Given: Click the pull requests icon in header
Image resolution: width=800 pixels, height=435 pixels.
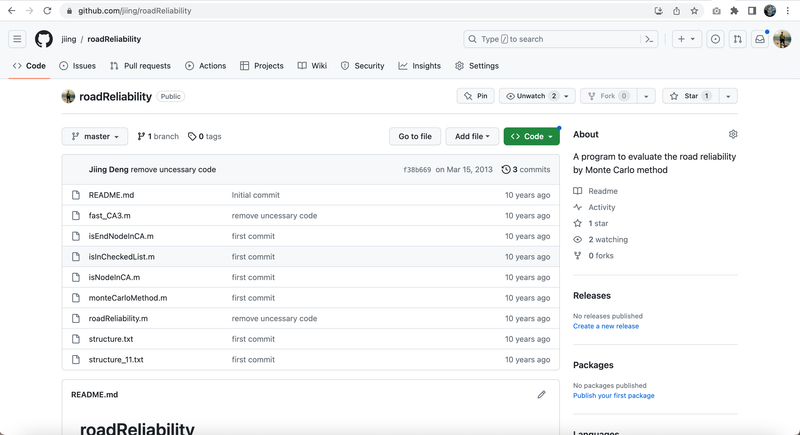Looking at the screenshot, I should pyautogui.click(x=737, y=39).
